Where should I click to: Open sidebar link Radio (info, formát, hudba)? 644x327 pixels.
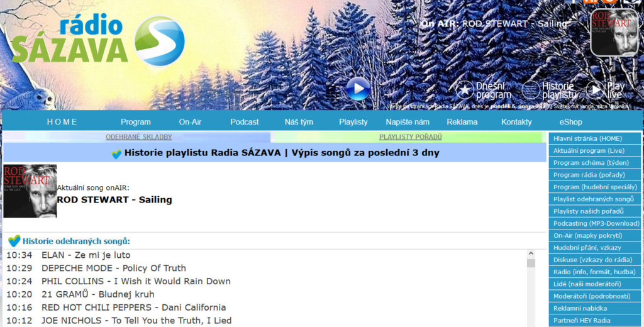595,272
